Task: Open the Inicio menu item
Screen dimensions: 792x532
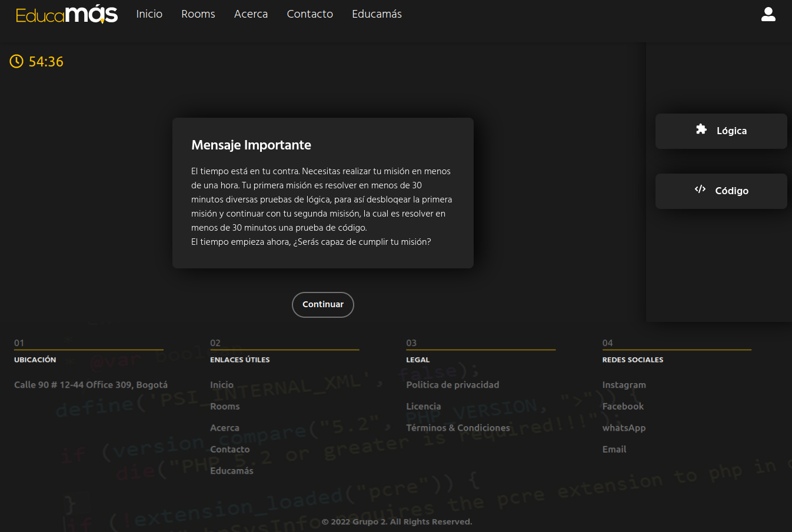Action: click(149, 14)
